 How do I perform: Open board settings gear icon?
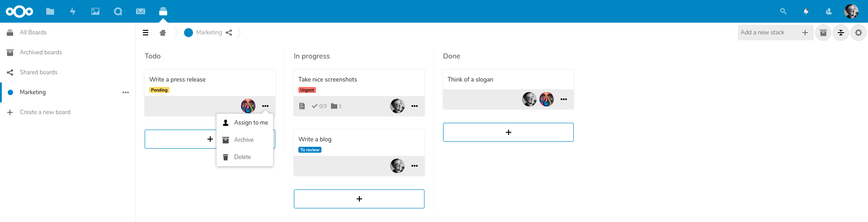coord(859,33)
